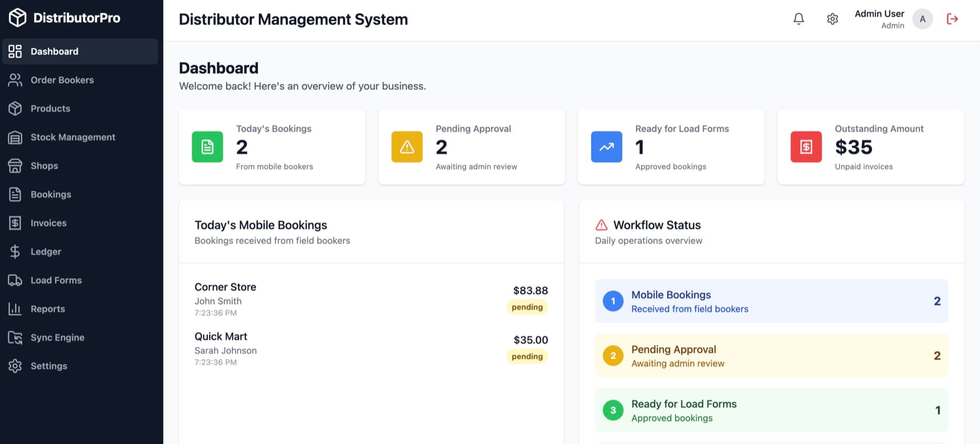
Task: Click the Ledger dollar sign icon
Action: tap(15, 252)
